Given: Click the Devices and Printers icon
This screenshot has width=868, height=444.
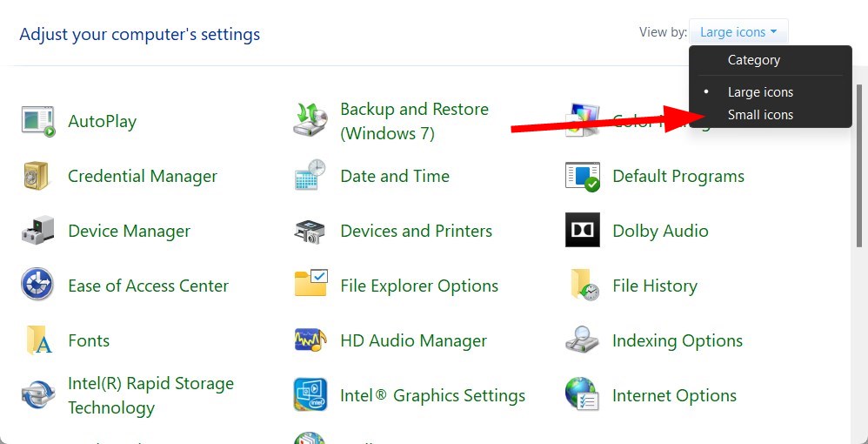Looking at the screenshot, I should (x=309, y=232).
